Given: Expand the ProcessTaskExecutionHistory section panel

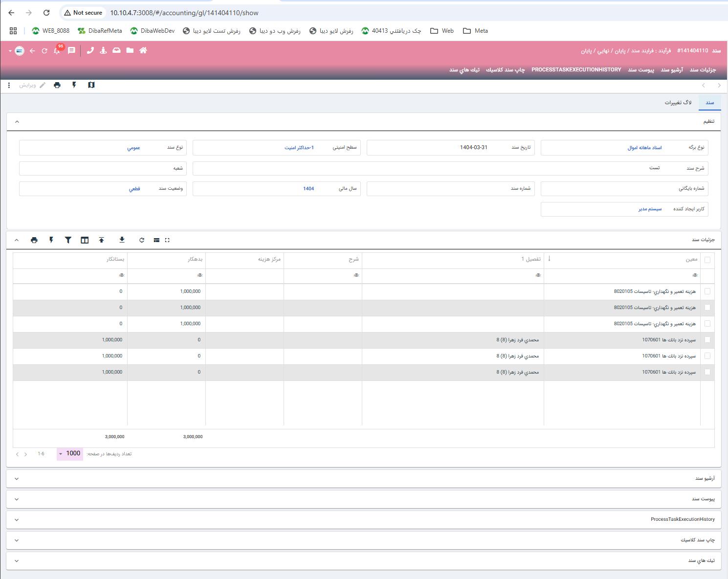Looking at the screenshot, I should pos(363,520).
